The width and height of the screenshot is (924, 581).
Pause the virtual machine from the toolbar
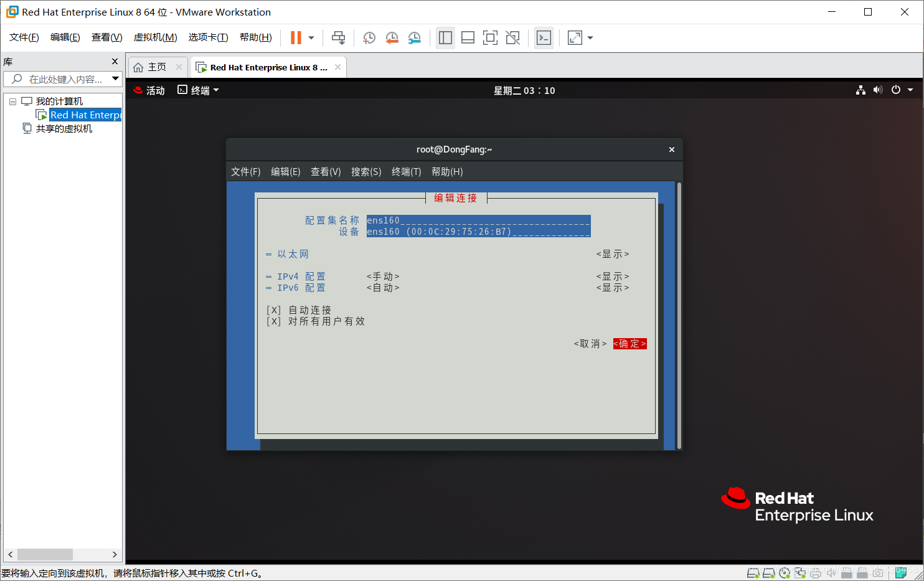click(x=296, y=38)
